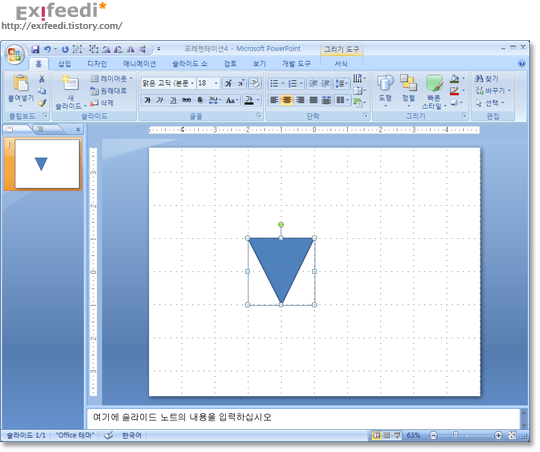Increase the font size
540x452 pixels.
228,83
